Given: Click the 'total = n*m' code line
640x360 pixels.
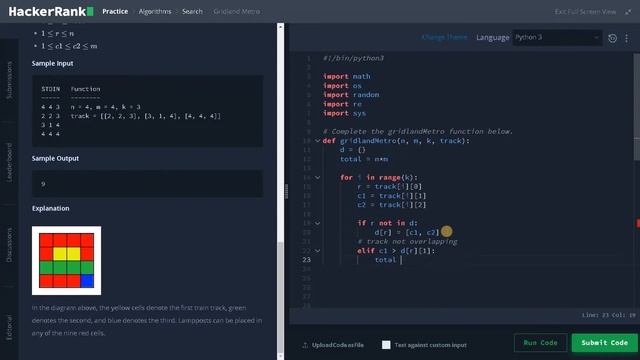Looking at the screenshot, I should click(x=364, y=159).
